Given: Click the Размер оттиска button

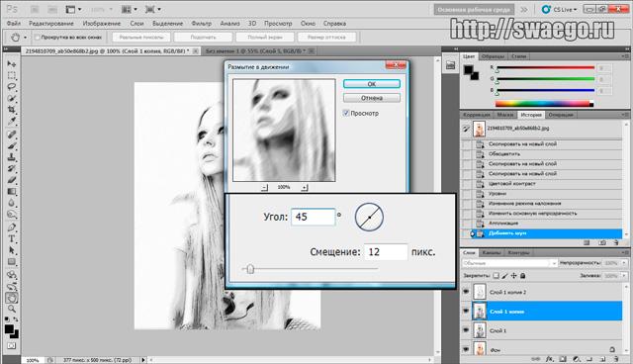Looking at the screenshot, I should [x=326, y=38].
